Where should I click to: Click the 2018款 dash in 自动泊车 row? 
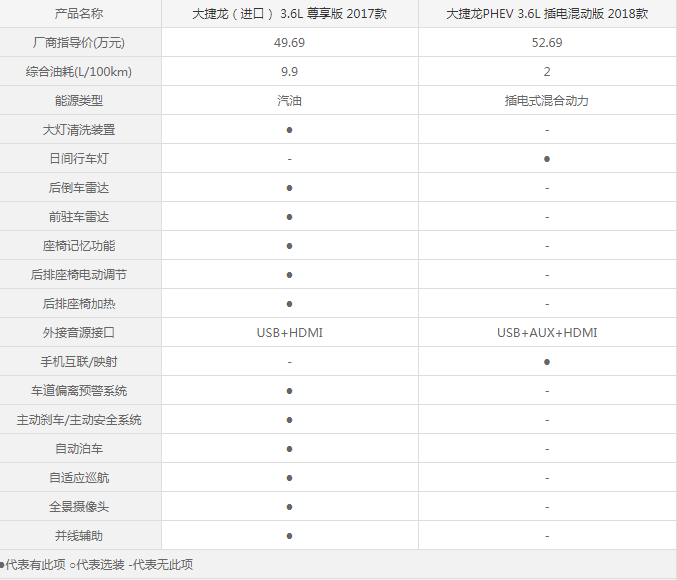click(547, 449)
